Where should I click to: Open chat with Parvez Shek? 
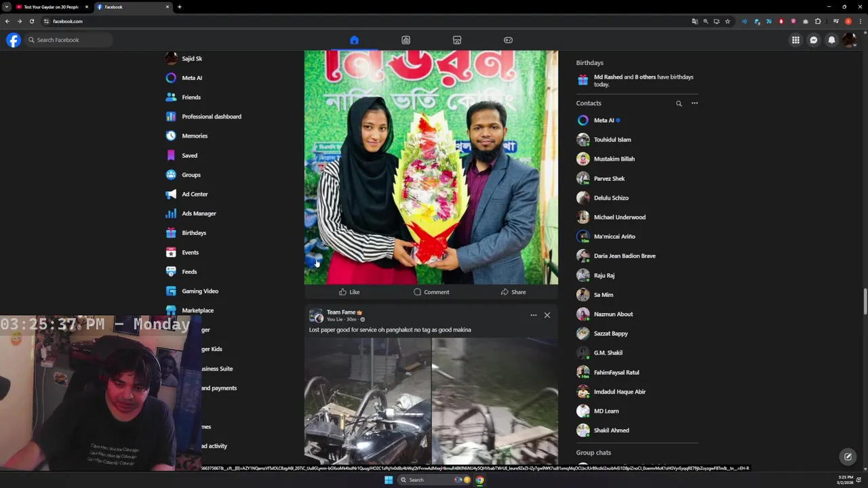637,178
